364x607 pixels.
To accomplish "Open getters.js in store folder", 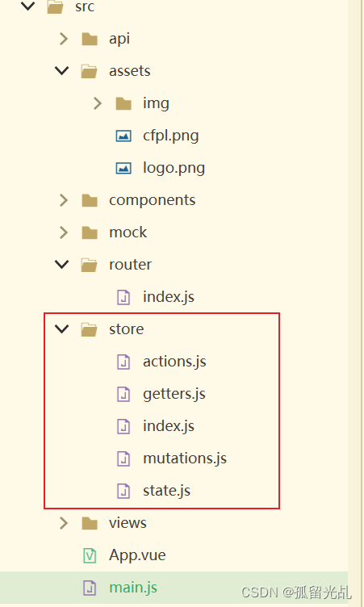I will (x=174, y=394).
